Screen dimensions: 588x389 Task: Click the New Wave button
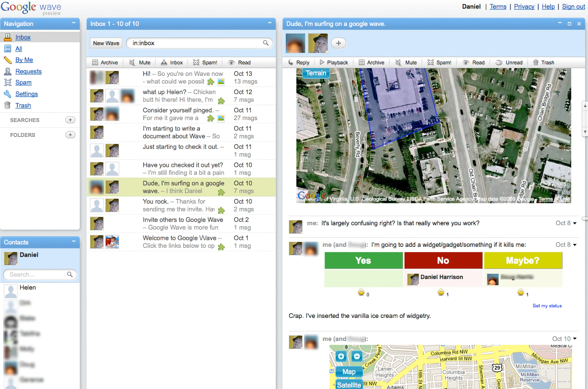[x=106, y=43]
